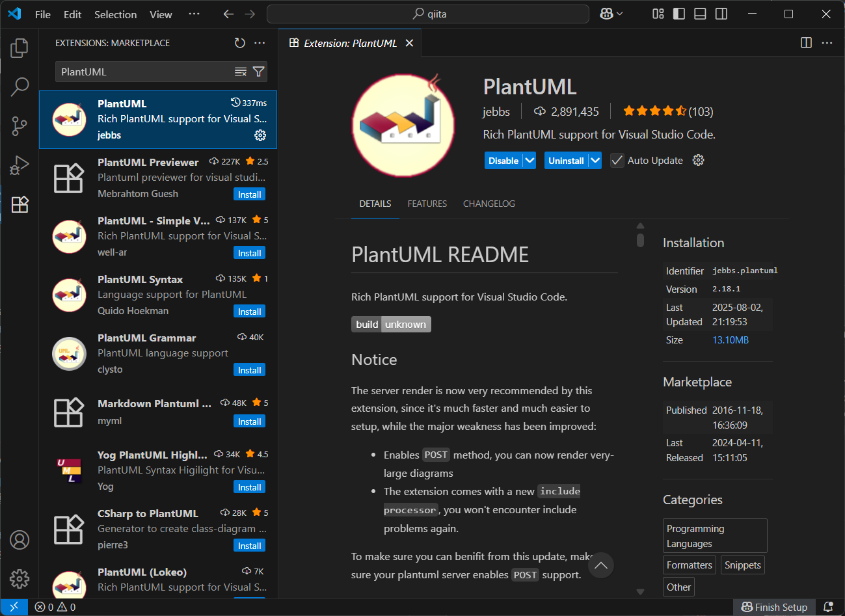Open the Source Control view
This screenshot has height=616, width=845.
click(x=20, y=126)
